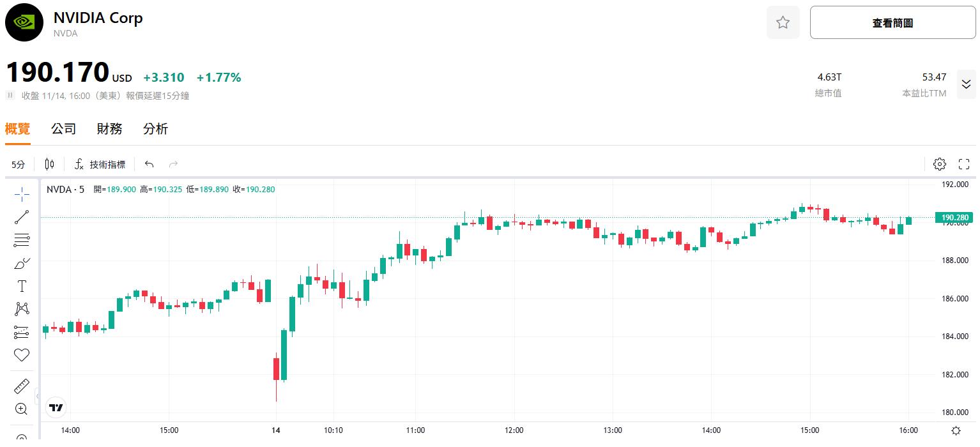Viewport: 980px width, 447px height.
Task: Choose the text annotation tool
Action: [22, 286]
